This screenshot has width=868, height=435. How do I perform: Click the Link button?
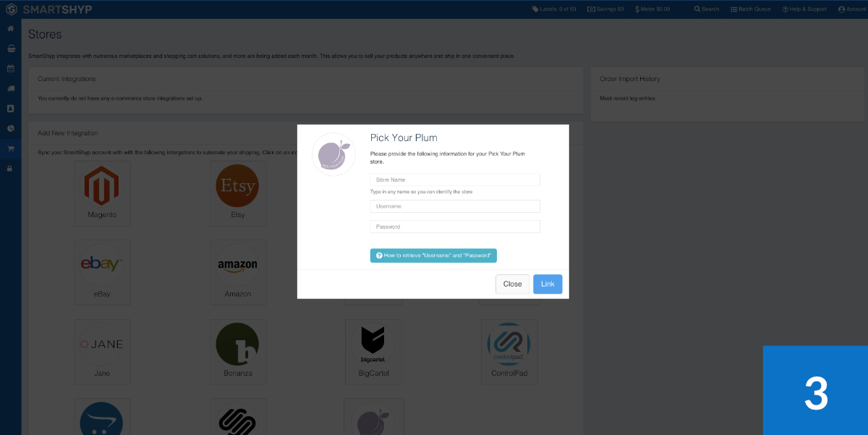click(548, 284)
